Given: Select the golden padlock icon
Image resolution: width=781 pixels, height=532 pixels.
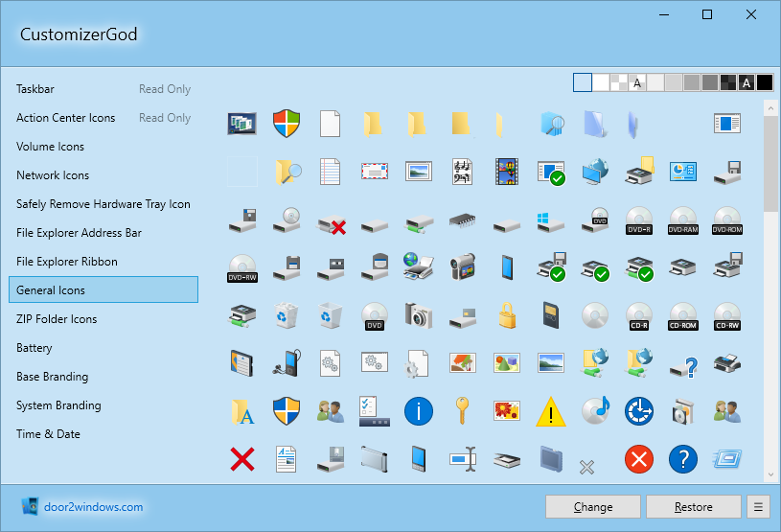Looking at the screenshot, I should [x=507, y=315].
